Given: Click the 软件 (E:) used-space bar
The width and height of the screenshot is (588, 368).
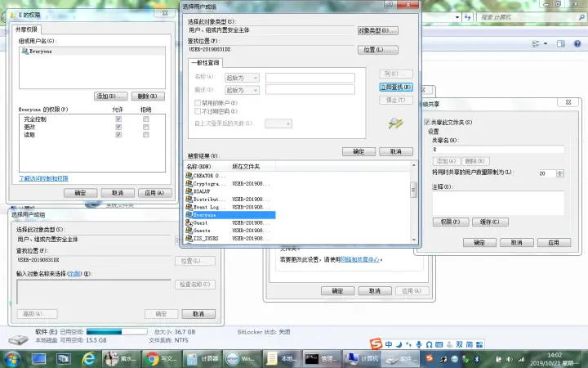Looking at the screenshot, I should 117,331.
